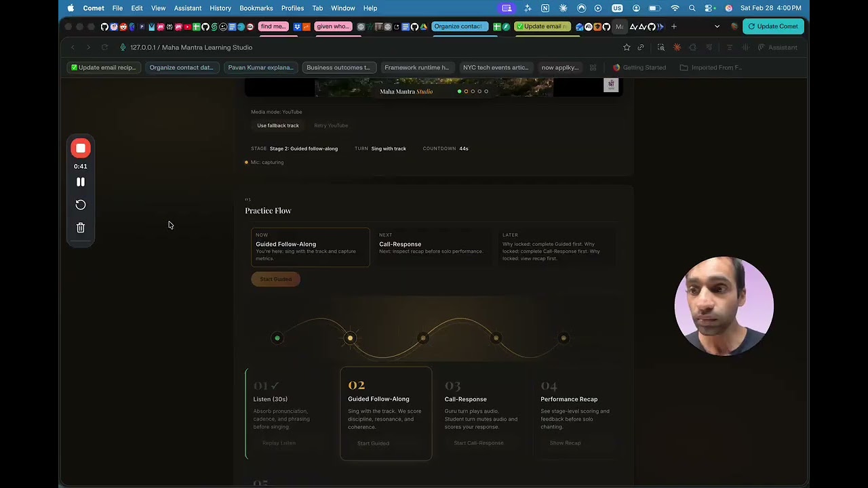This screenshot has height=488, width=868.
Task: Open the 'Update email recip...' bookmark
Action: click(x=104, y=68)
